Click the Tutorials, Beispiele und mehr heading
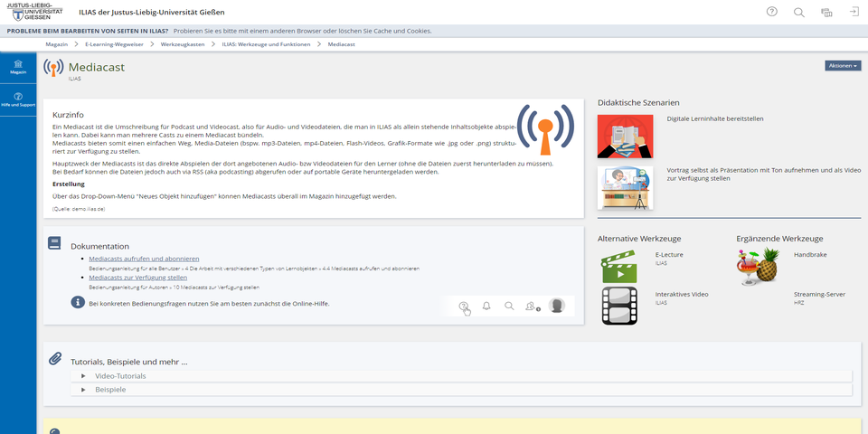 coord(129,362)
